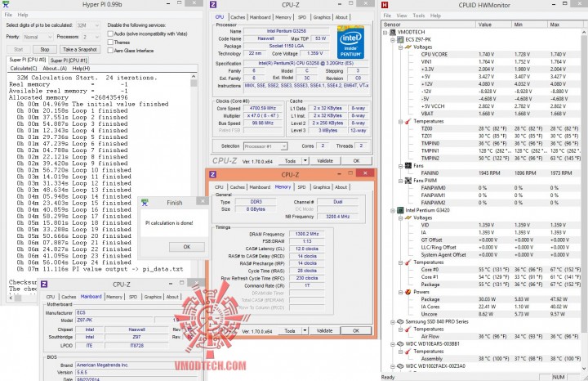Screen dimensions: 588x381
Task: Click the Intel Inside Pentium logo
Action: (x=350, y=42)
